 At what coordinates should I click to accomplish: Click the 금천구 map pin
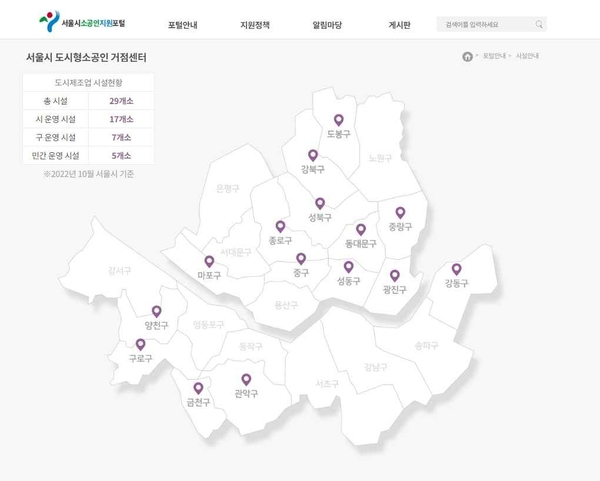tap(198, 388)
